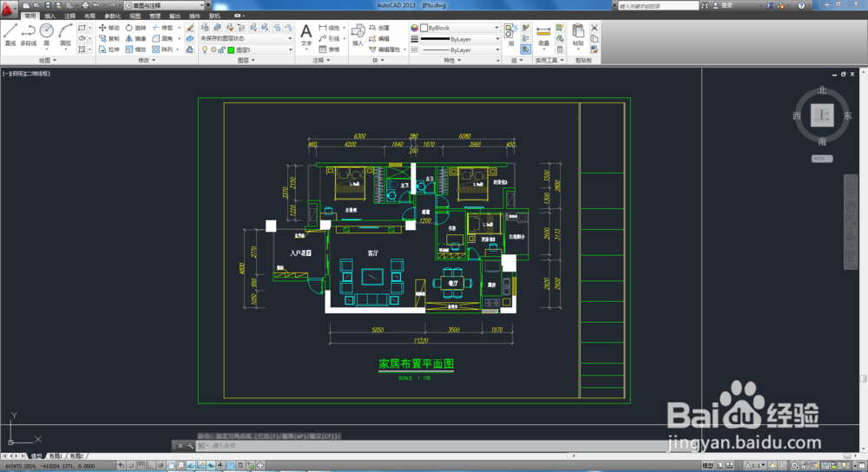Activate the Mirror (镜像) tool
The image size is (868, 472).
[x=135, y=39]
